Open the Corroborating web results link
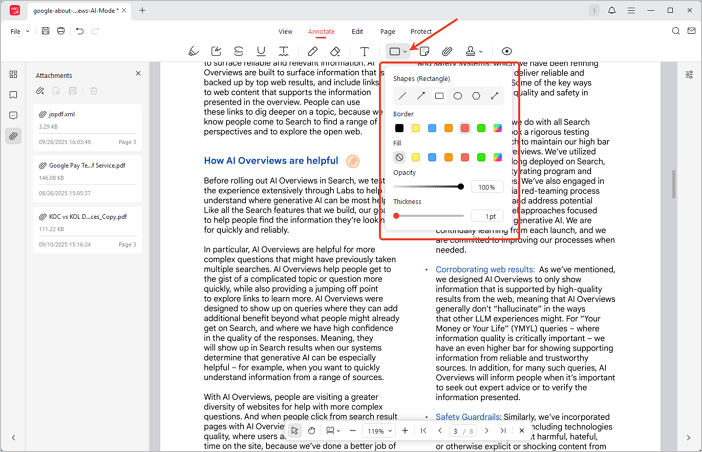 coord(485,269)
